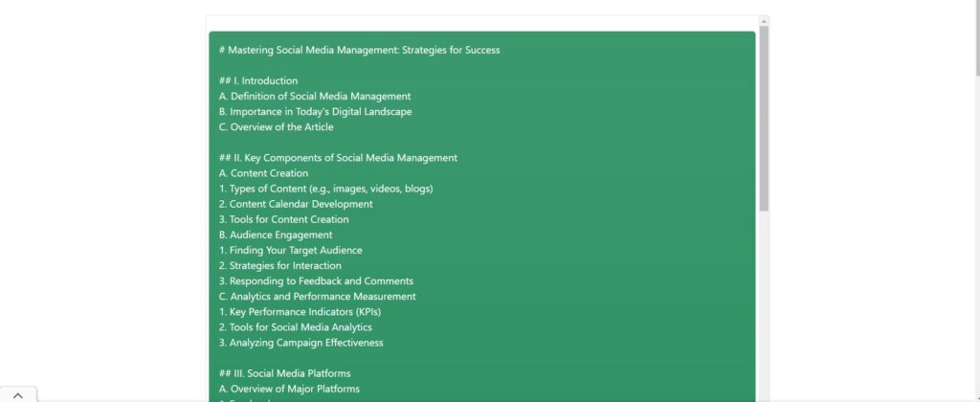Image resolution: width=980 pixels, height=402 pixels.
Task: Click "1. Finding Your Target Audience"
Action: tap(290, 250)
